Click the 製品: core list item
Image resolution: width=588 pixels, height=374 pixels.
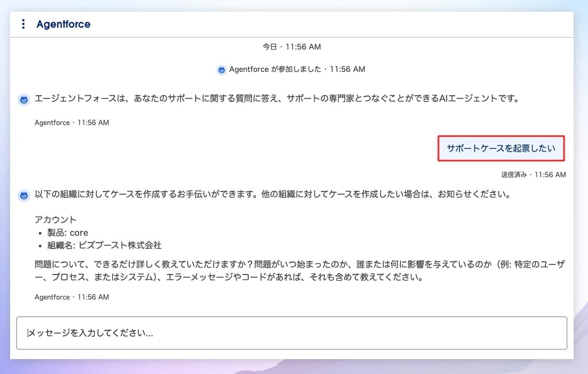(68, 232)
